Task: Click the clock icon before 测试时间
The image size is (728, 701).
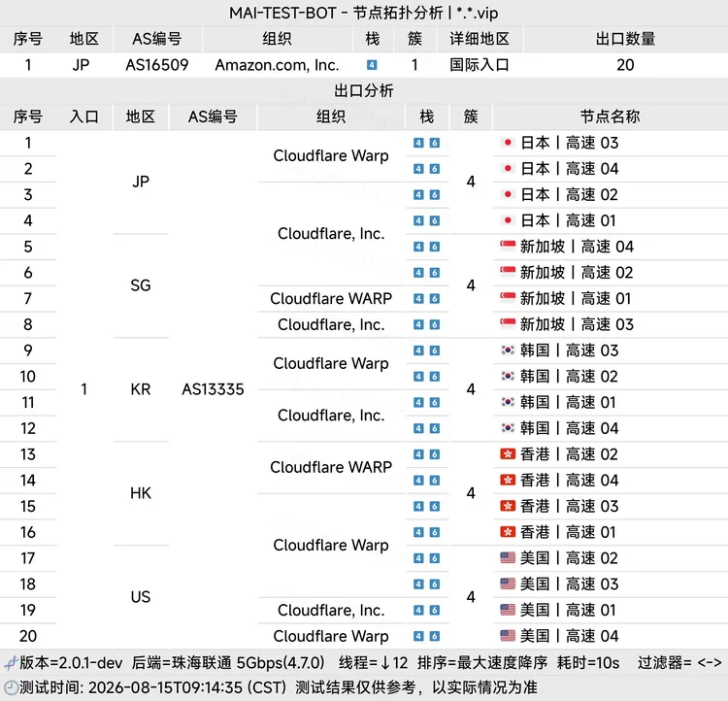Action: pyautogui.click(x=11, y=687)
